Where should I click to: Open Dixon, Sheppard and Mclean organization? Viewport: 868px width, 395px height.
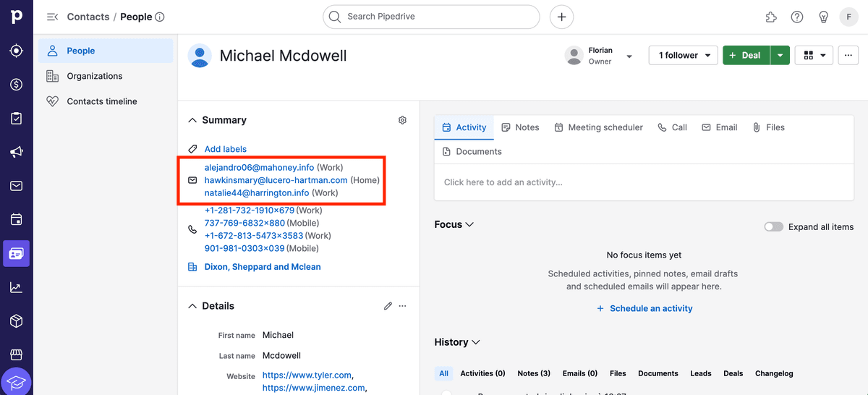click(x=263, y=267)
